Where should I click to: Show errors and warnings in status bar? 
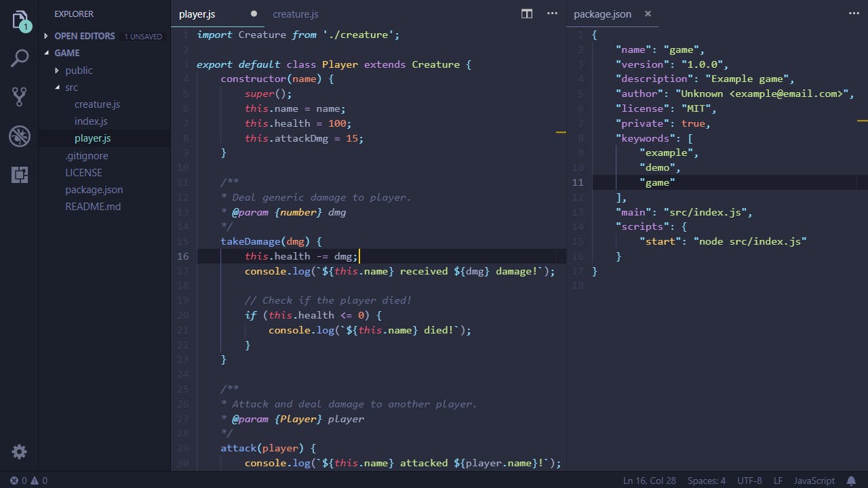pos(28,481)
